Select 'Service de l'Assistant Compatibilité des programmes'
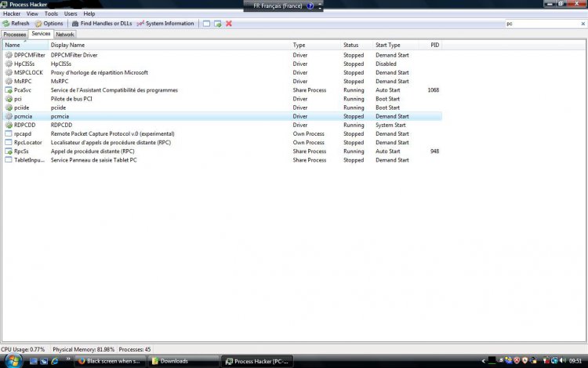The image size is (588, 368). [x=114, y=90]
